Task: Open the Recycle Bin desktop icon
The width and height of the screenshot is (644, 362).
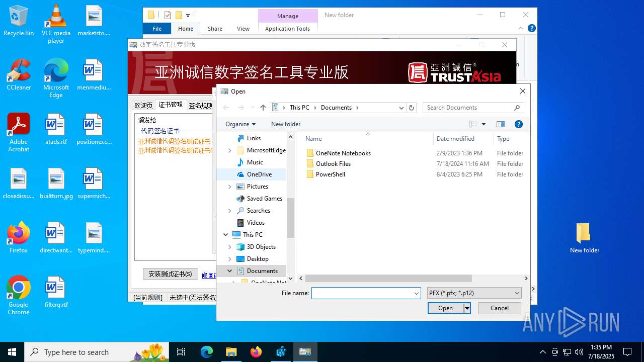Action: [x=19, y=21]
